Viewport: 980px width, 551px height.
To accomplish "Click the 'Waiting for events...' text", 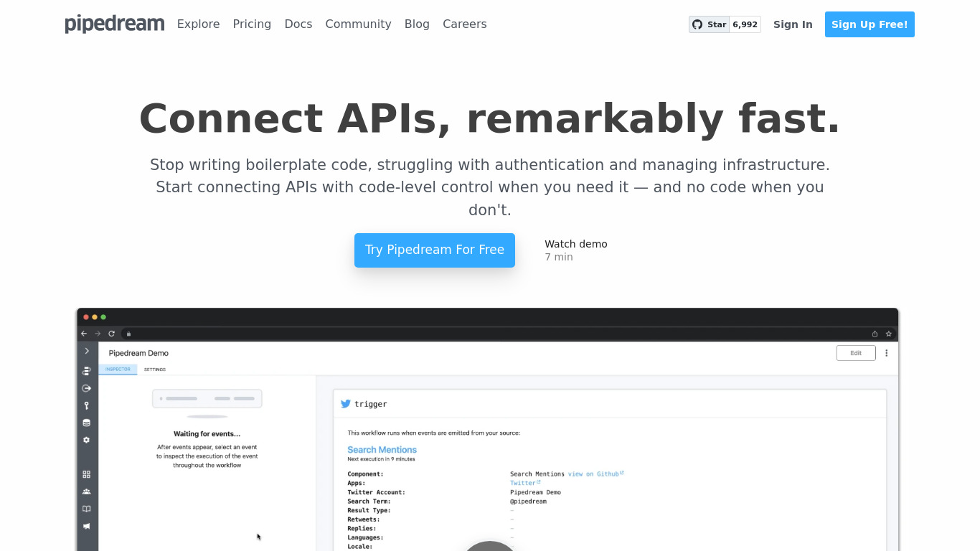I will coord(207,434).
